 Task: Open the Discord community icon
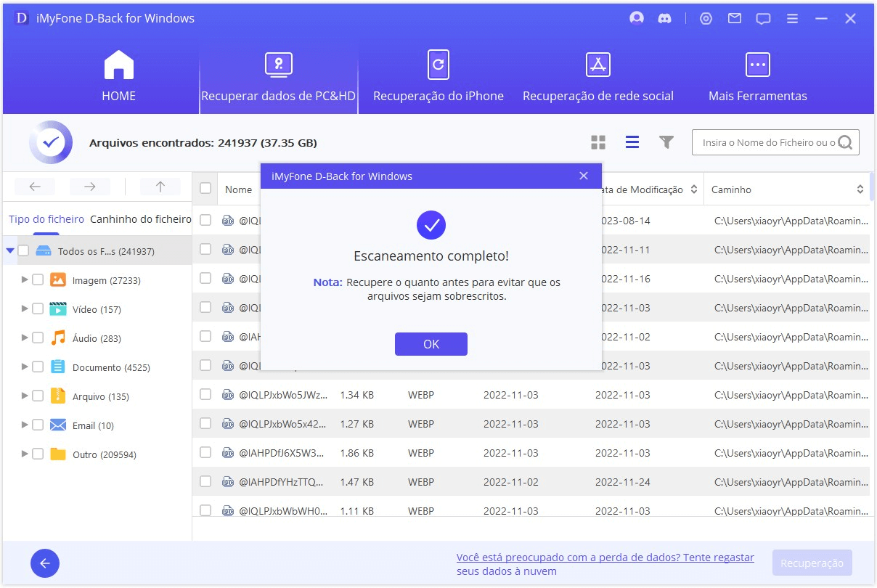664,19
